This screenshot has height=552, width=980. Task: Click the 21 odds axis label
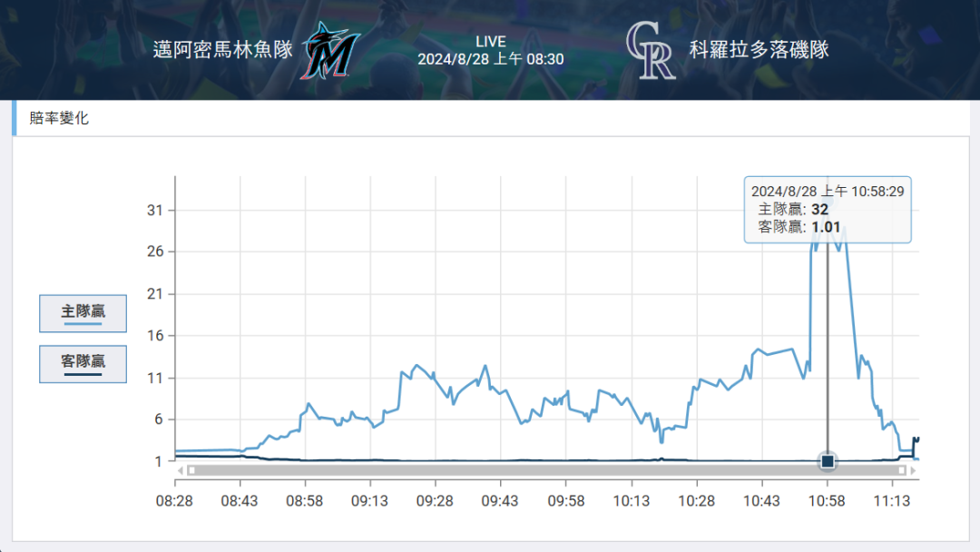[x=155, y=294]
